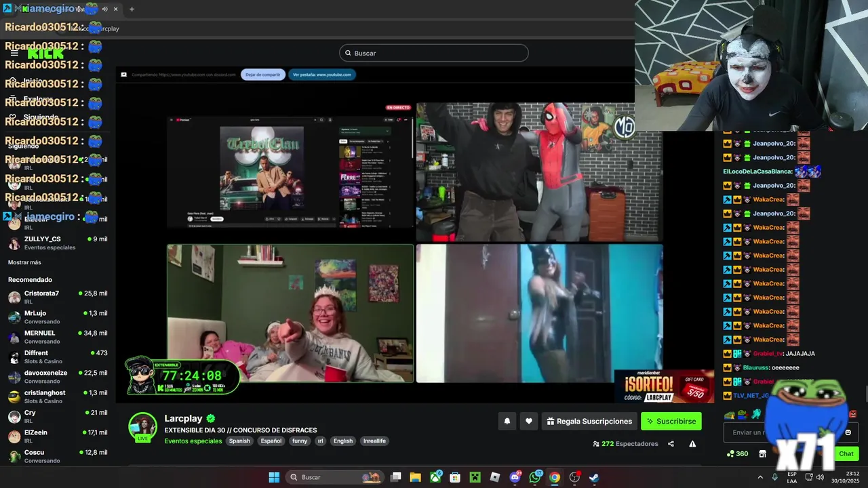868x488 pixels.
Task: Select the funny tag
Action: (300, 441)
